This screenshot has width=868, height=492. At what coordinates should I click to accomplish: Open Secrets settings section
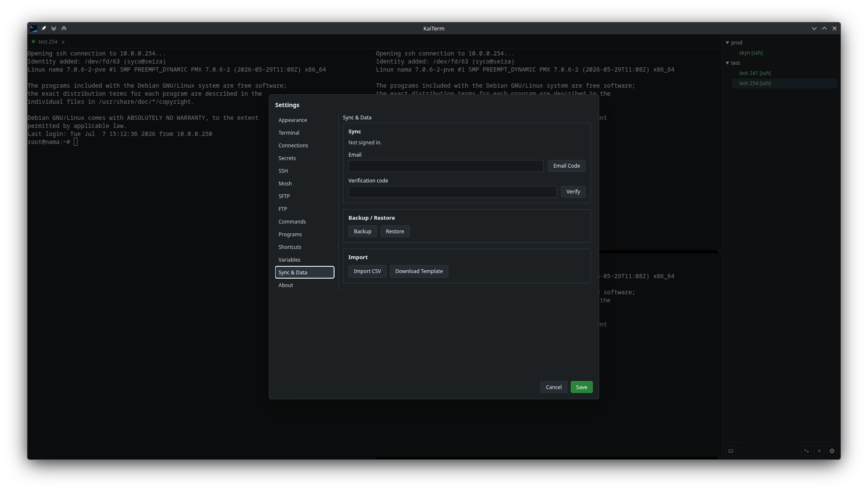304,158
